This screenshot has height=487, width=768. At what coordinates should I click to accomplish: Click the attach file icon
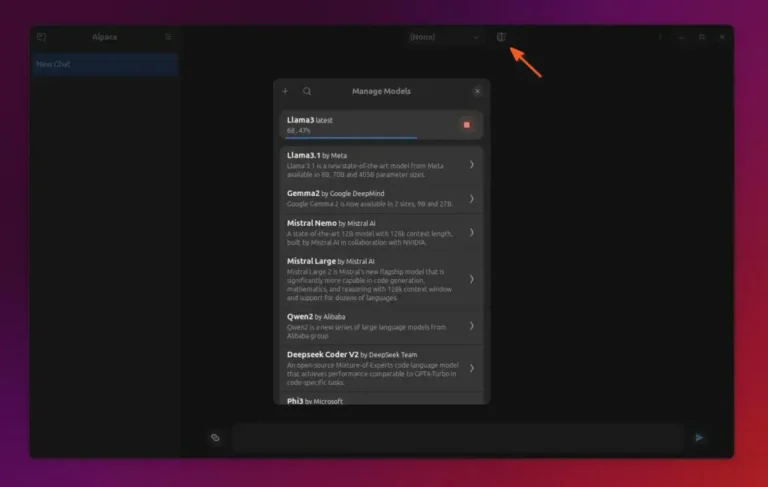click(215, 437)
